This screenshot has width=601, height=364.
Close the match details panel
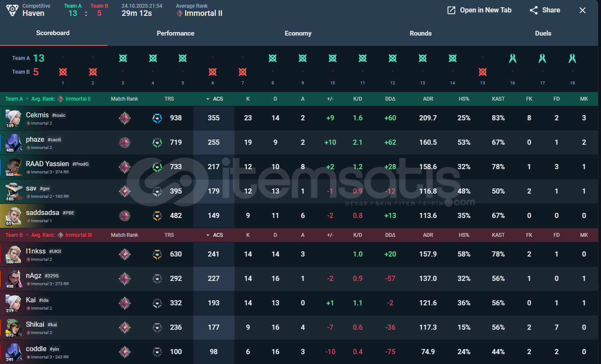[x=582, y=10]
